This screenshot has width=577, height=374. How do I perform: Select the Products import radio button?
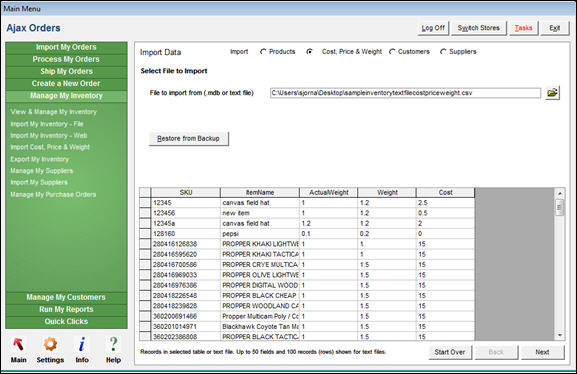point(263,52)
